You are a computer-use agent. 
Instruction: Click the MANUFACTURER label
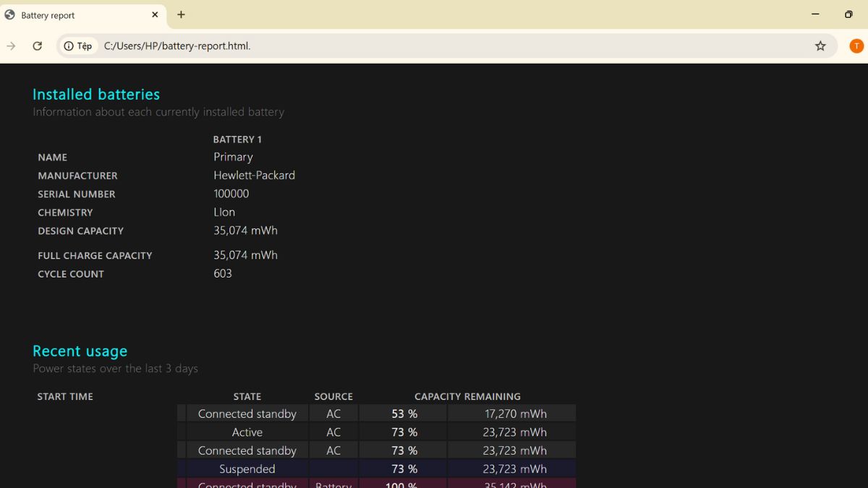click(x=77, y=176)
